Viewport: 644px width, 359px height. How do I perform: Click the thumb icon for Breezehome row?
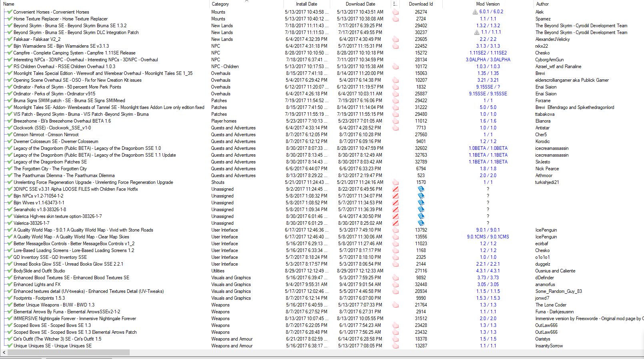pyautogui.click(x=395, y=121)
